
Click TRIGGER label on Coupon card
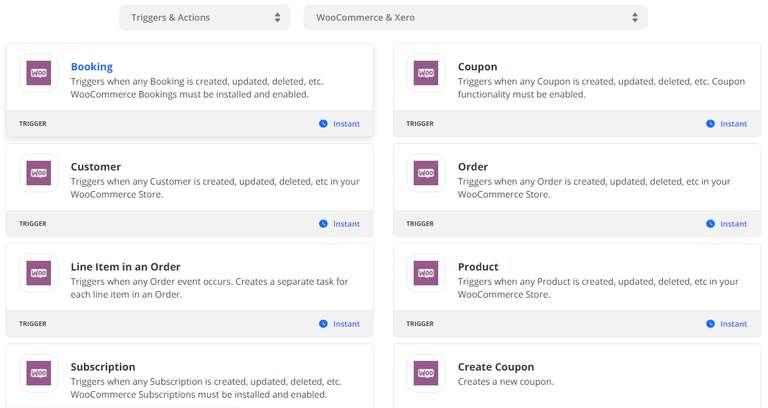(420, 123)
